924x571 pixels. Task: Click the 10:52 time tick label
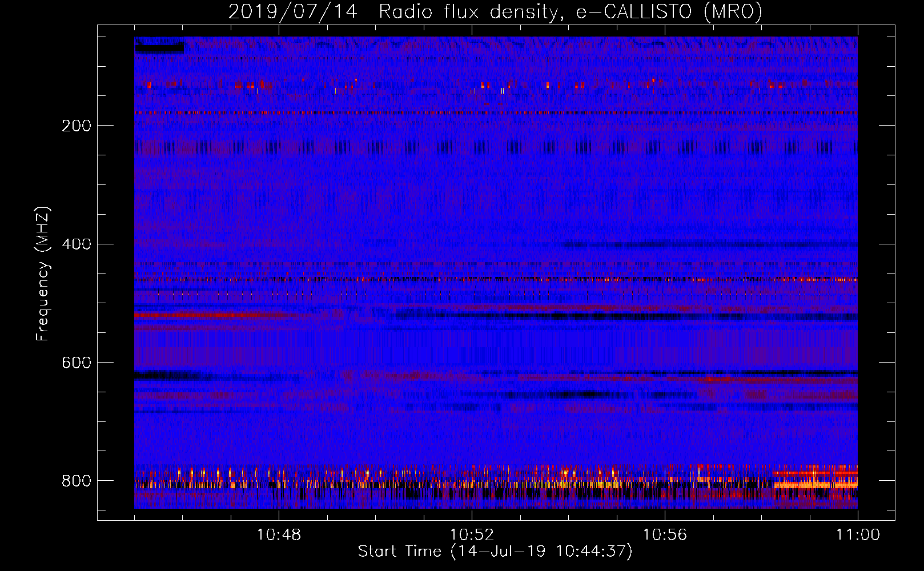coord(472,535)
